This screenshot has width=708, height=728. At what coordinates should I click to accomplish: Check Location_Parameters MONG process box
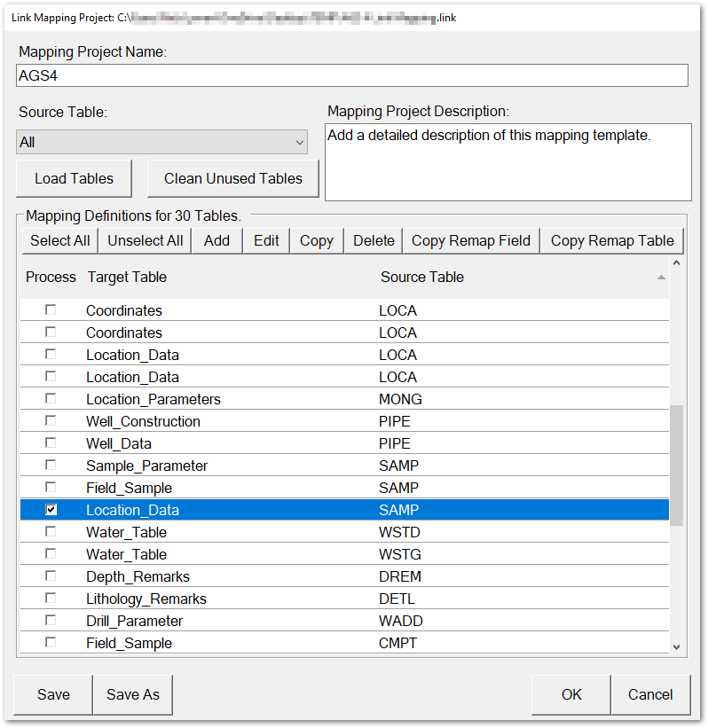(x=51, y=398)
